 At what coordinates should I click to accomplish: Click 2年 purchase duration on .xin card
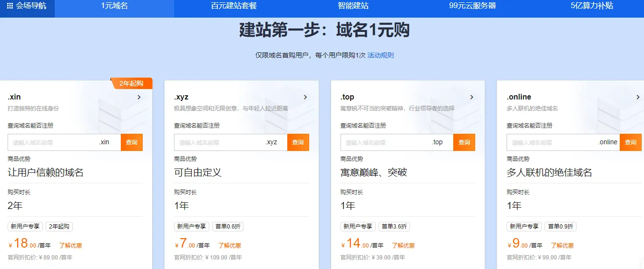[x=15, y=206]
